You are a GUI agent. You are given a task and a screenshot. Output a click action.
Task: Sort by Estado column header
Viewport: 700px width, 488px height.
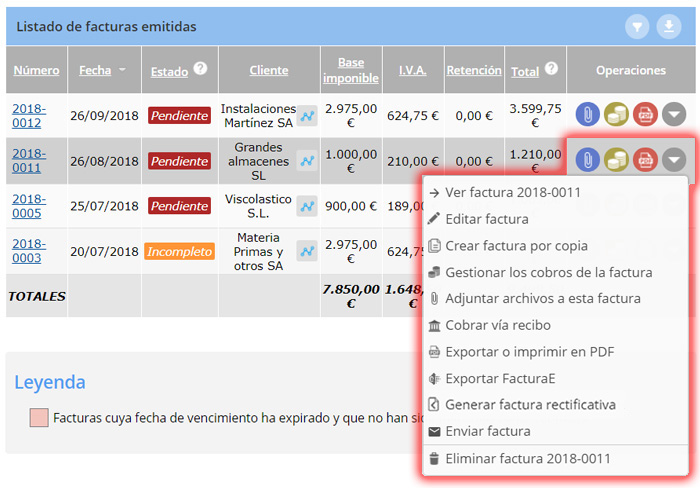[169, 71]
